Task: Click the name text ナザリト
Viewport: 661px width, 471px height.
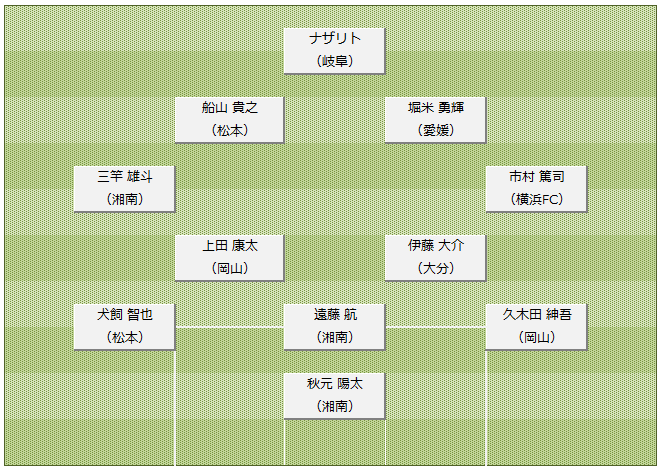Action: pyautogui.click(x=335, y=38)
